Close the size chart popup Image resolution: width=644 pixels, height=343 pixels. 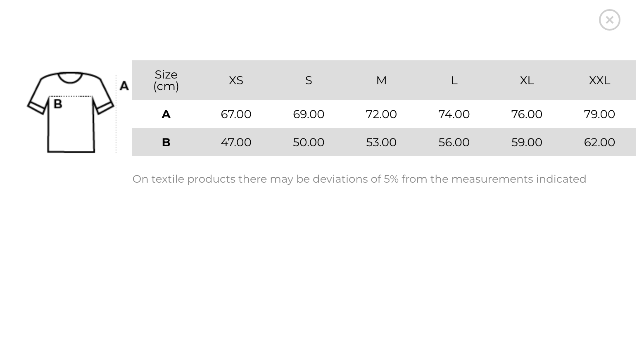click(609, 20)
